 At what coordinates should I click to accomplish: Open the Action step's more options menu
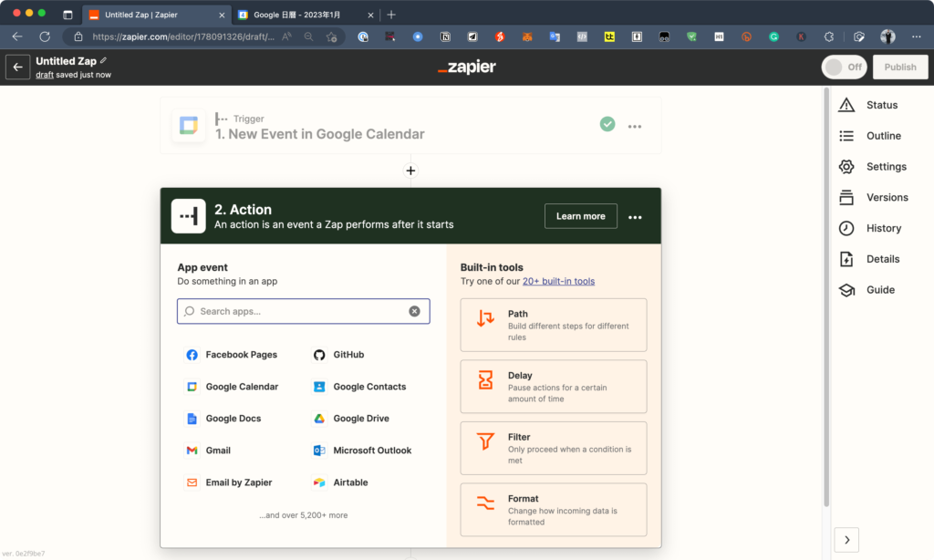(635, 217)
